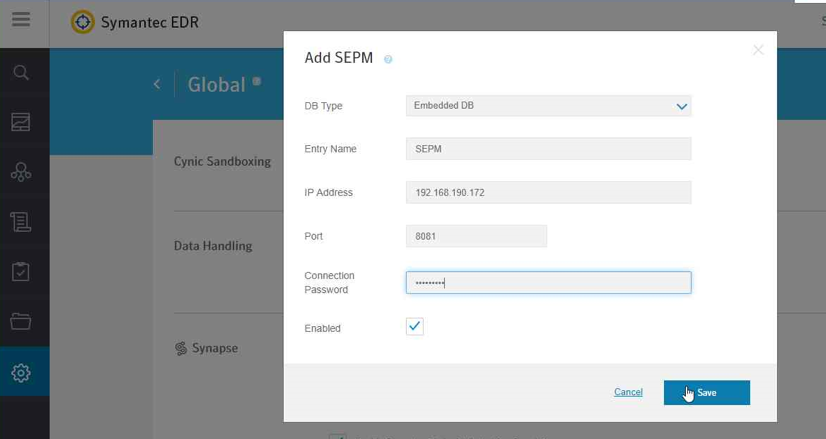This screenshot has width=826, height=439.
Task: Open the folder icon in the sidebar
Action: pos(21,321)
